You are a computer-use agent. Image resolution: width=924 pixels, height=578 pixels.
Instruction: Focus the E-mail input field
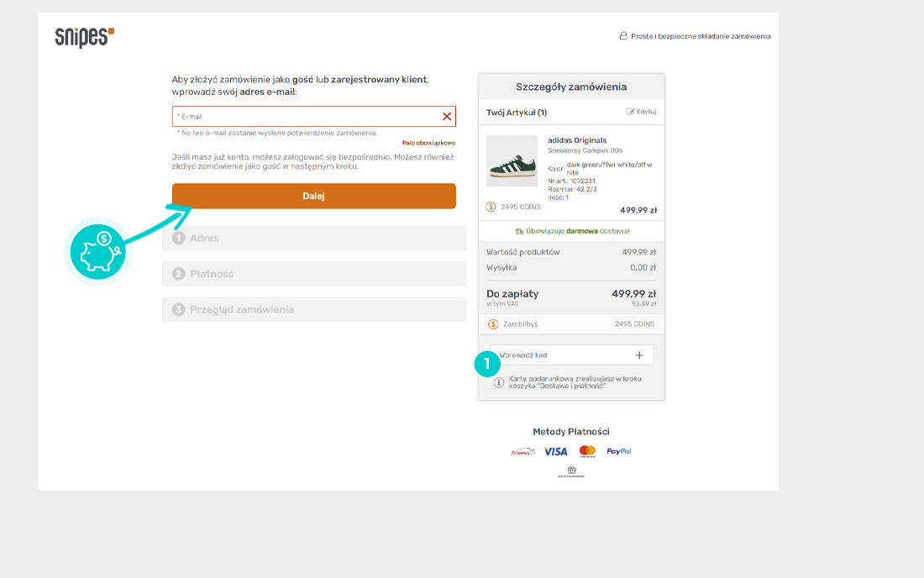(313, 117)
